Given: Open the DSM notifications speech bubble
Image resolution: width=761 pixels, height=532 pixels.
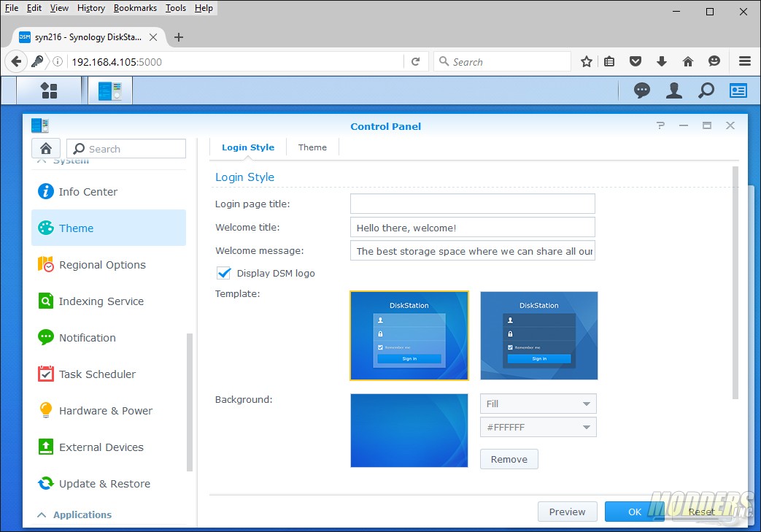Looking at the screenshot, I should click(641, 90).
